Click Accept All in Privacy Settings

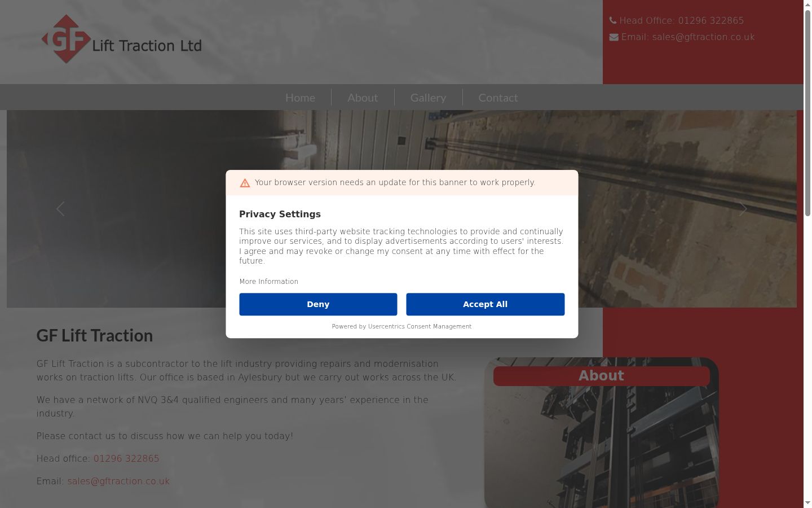point(485,304)
